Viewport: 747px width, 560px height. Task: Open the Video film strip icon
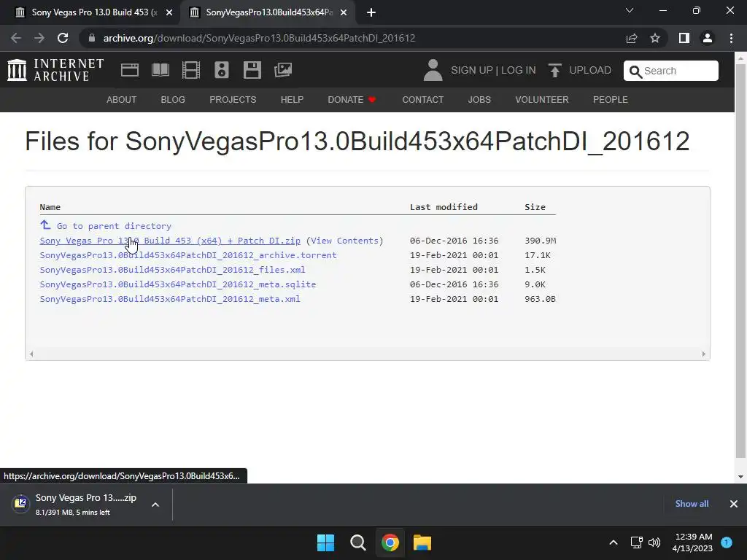pos(191,70)
